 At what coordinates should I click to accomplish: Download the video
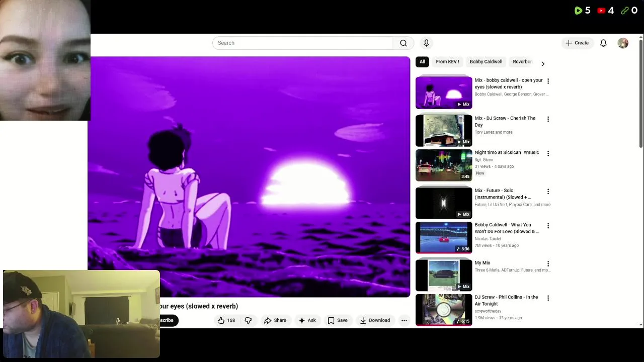click(375, 320)
